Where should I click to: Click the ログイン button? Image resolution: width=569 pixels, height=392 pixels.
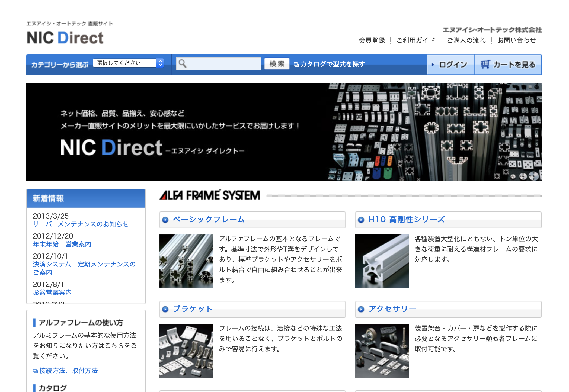(x=451, y=65)
